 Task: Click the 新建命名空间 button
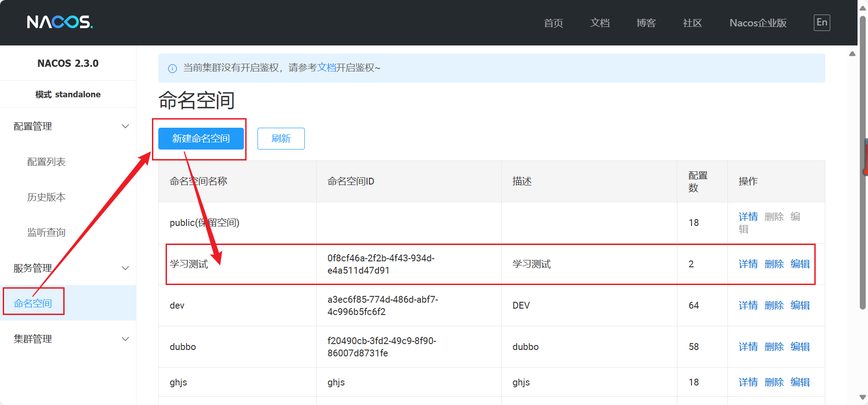201,139
